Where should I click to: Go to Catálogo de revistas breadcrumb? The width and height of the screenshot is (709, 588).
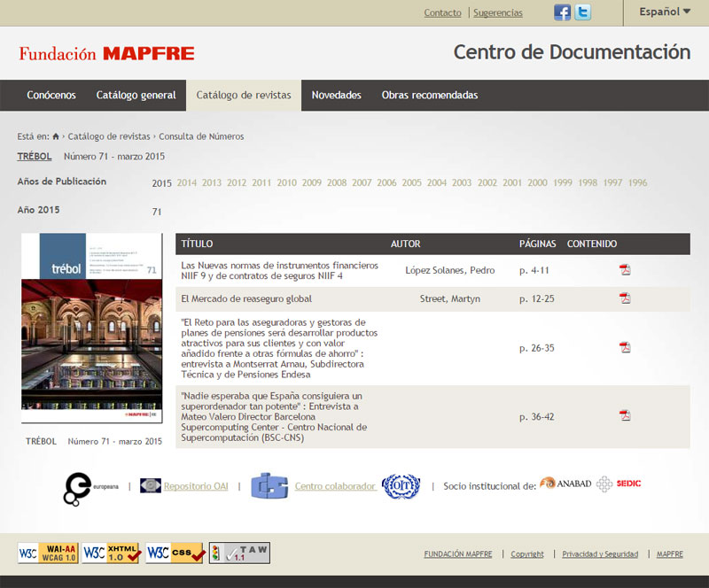pyautogui.click(x=109, y=136)
